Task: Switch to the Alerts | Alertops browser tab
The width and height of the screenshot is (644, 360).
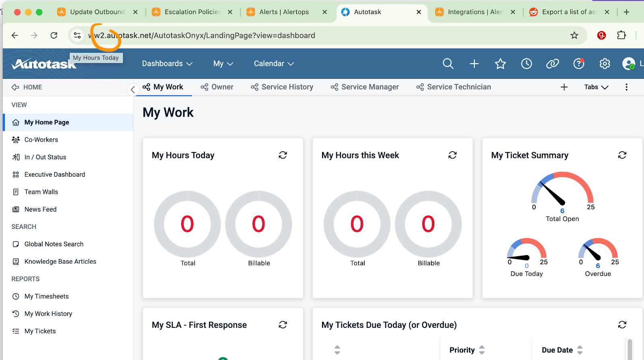Action: [x=284, y=12]
